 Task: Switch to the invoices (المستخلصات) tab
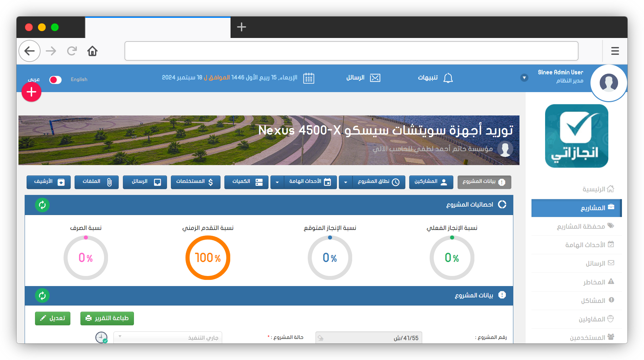196,182
